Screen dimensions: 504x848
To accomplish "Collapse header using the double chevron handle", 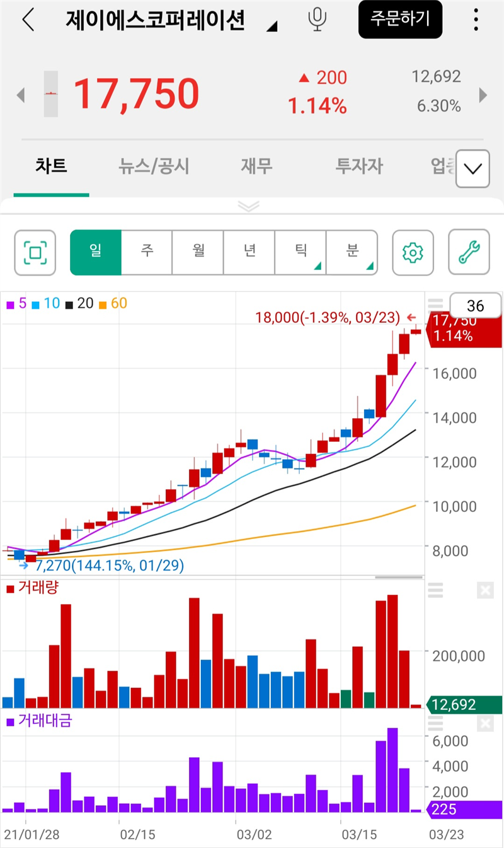I will 249,206.
